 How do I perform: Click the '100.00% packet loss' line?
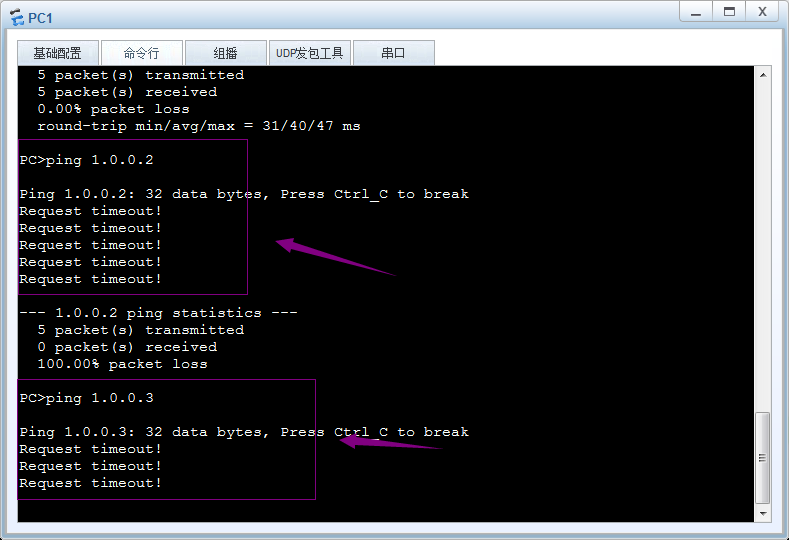click(x=122, y=364)
